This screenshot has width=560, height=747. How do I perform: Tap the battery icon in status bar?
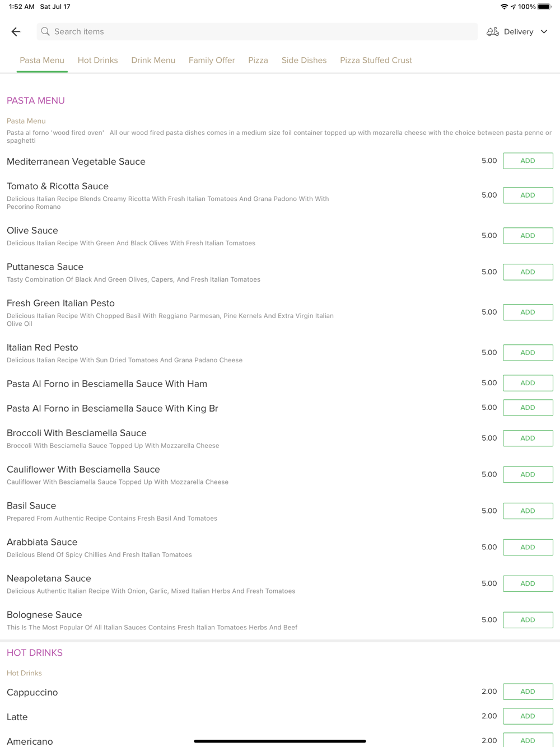click(544, 7)
